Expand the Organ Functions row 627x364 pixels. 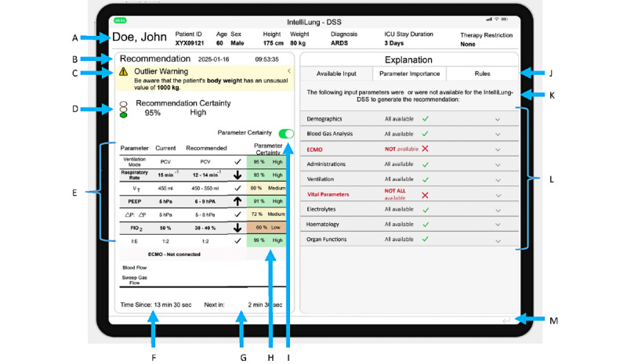(409, 240)
